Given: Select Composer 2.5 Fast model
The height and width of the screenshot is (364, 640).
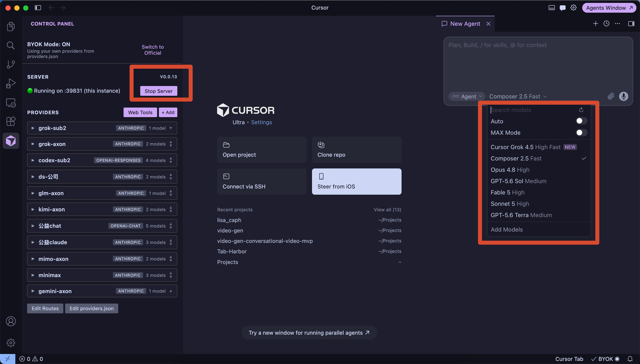Looking at the screenshot, I should click(539, 158).
